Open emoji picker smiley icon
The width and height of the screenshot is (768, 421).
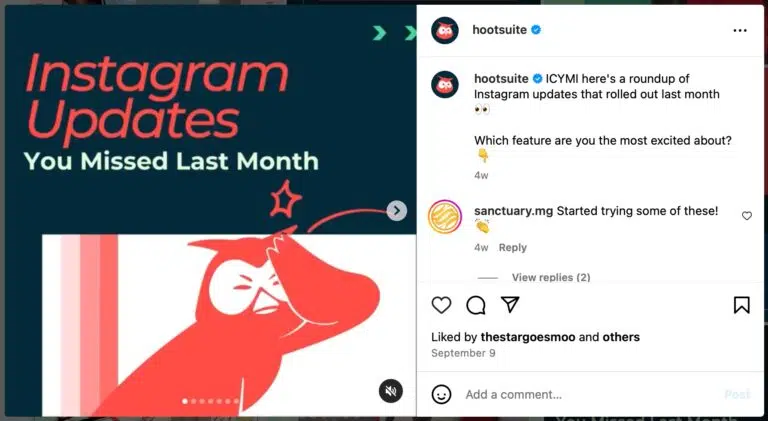(441, 394)
